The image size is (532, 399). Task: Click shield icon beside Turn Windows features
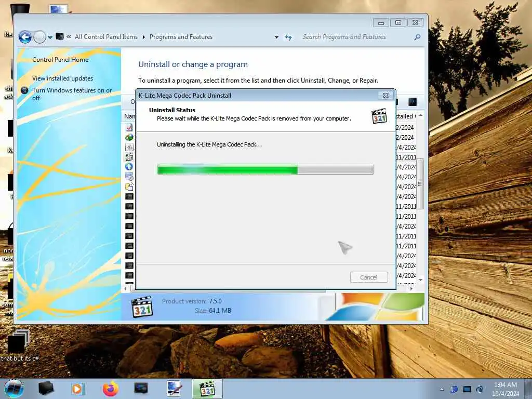click(x=24, y=90)
